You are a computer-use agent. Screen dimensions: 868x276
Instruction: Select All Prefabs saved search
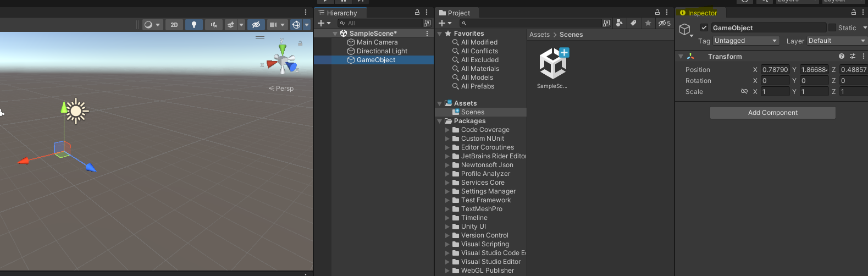tap(478, 86)
